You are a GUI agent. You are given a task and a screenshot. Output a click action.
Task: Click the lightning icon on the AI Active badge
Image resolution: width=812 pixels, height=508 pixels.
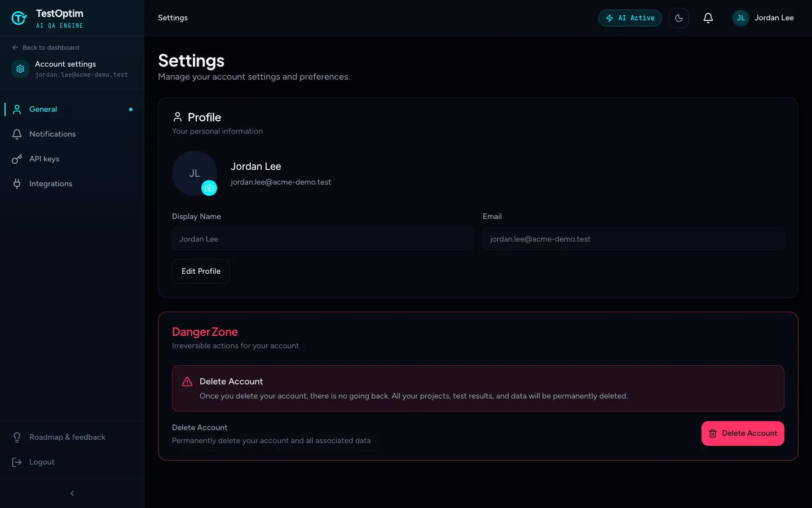(x=610, y=18)
